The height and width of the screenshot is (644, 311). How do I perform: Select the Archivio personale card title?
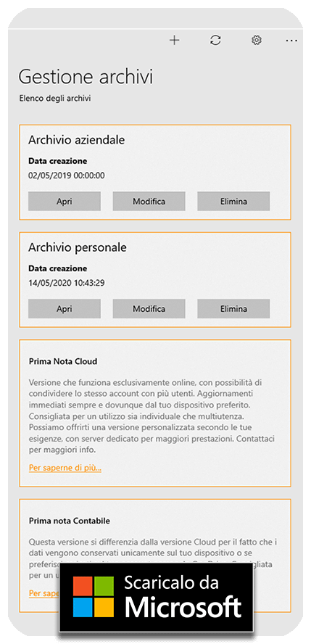click(77, 247)
